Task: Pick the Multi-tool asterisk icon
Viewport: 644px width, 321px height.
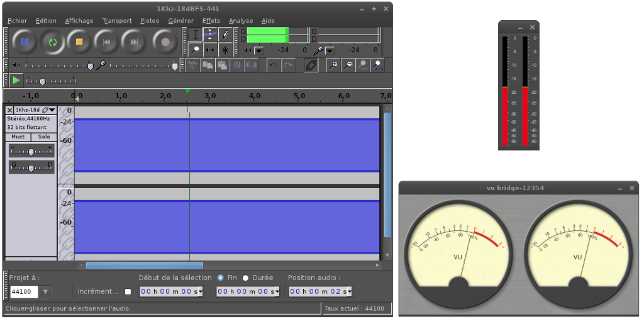Action: point(225,50)
